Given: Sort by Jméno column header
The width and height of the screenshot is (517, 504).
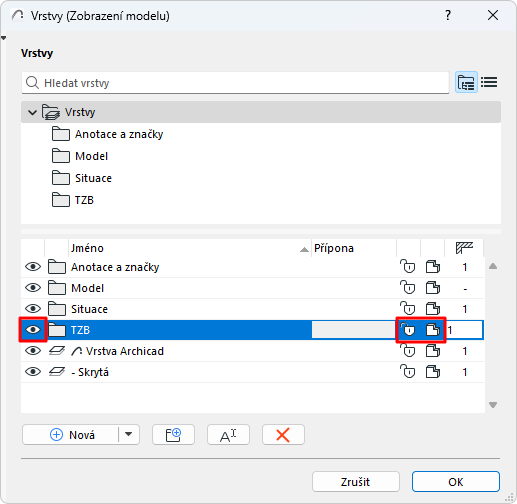Looking at the screenshot, I should point(190,248).
